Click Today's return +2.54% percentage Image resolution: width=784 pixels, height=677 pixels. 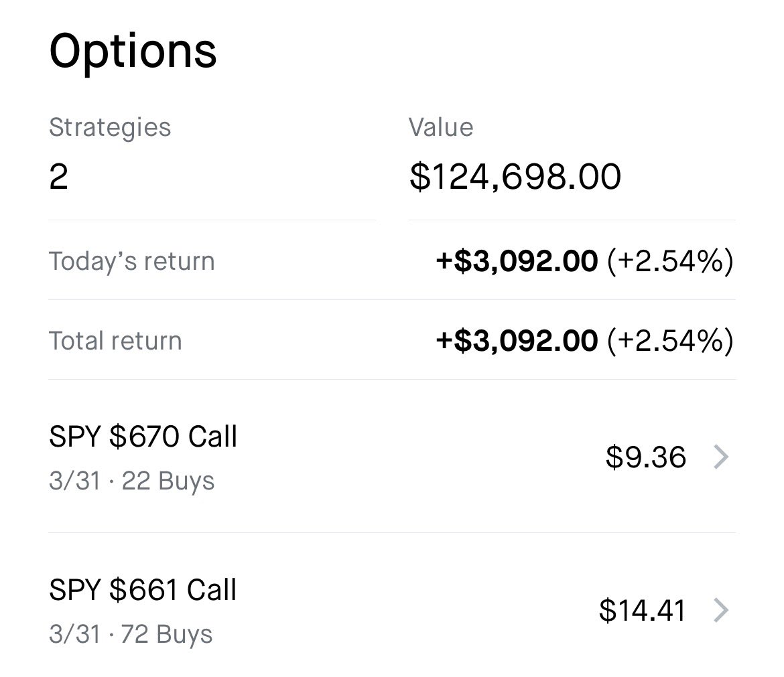coord(670,261)
